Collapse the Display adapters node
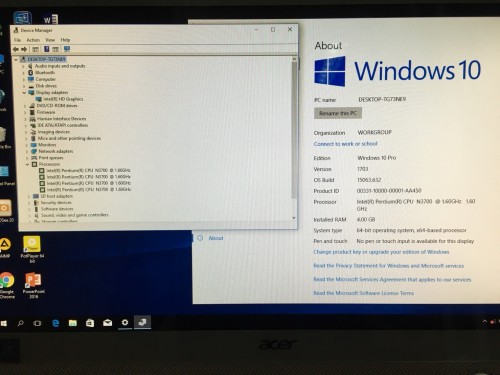Viewport: 500px width, 375px height. [x=24, y=92]
